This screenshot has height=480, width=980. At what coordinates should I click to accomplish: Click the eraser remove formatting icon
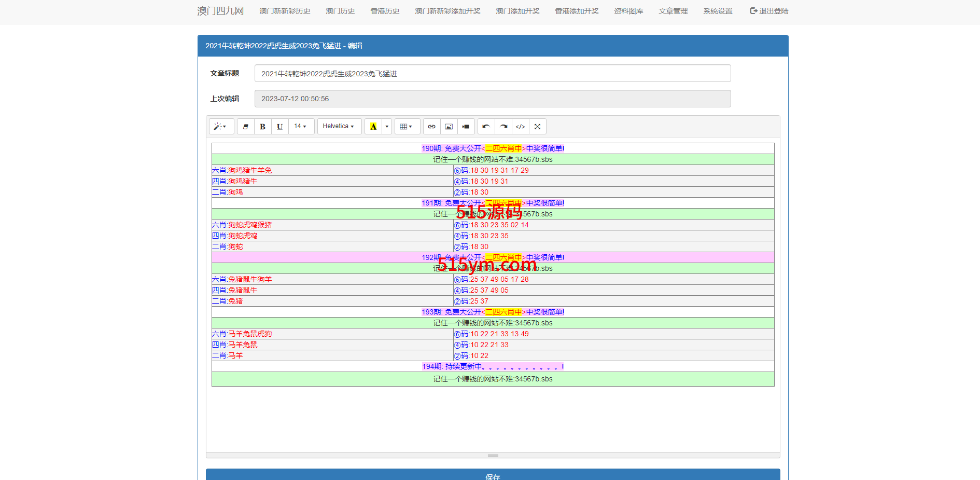pyautogui.click(x=245, y=127)
